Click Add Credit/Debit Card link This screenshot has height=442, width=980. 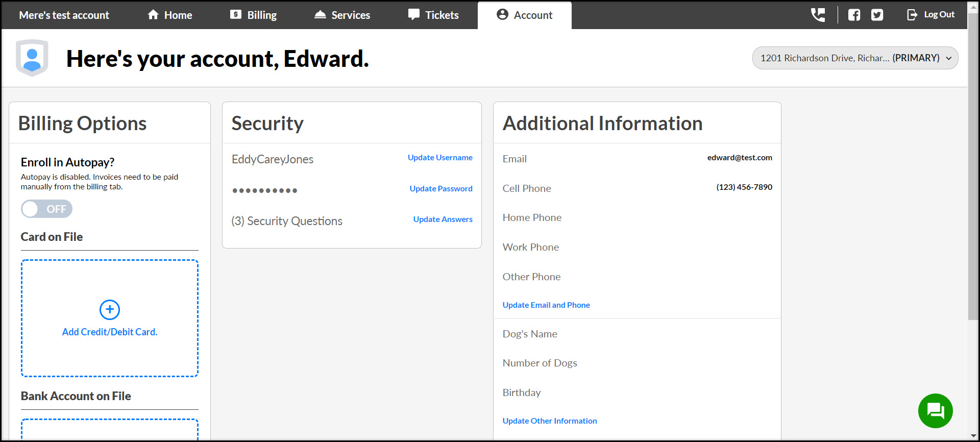tap(110, 332)
